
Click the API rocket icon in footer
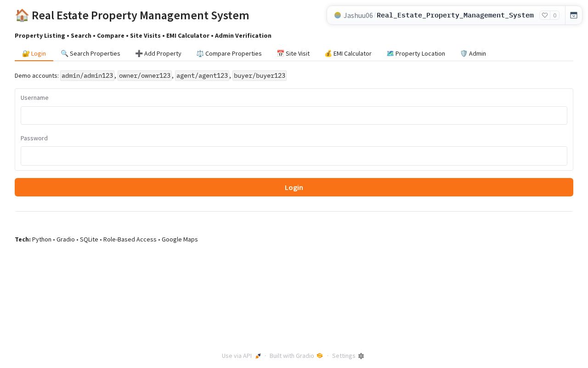point(258,356)
